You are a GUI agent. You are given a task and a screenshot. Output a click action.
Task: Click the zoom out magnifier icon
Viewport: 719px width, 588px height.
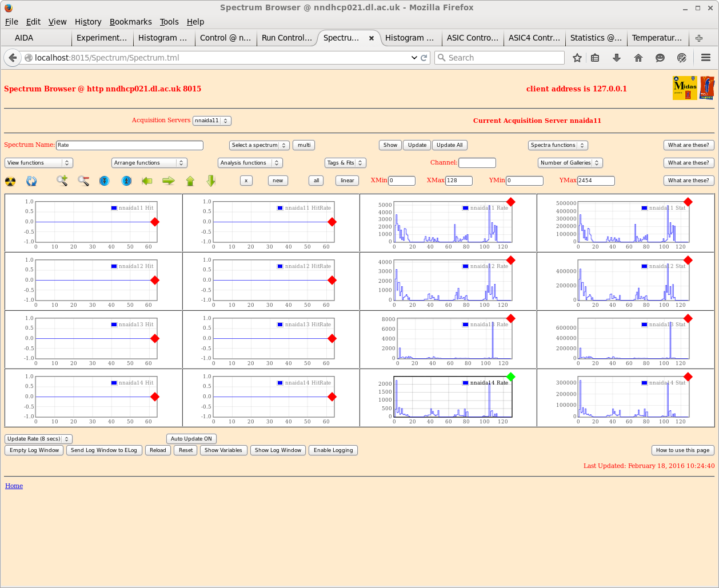pyautogui.click(x=83, y=181)
